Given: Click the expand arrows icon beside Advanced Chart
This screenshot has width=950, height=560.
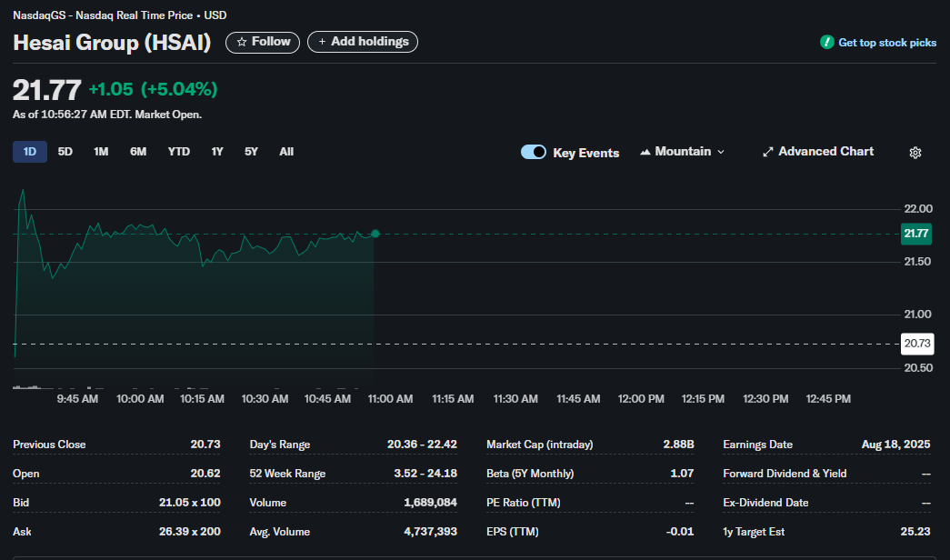Looking at the screenshot, I should click(x=767, y=152).
